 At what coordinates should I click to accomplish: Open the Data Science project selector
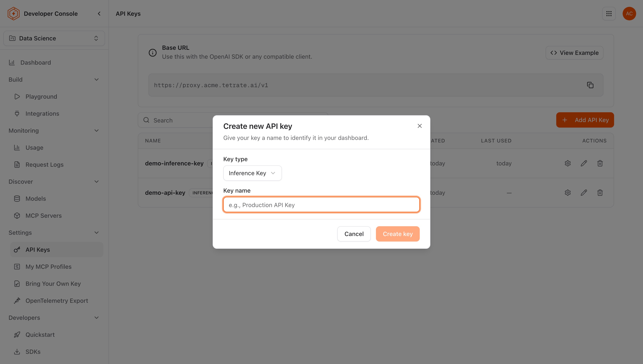point(54,38)
